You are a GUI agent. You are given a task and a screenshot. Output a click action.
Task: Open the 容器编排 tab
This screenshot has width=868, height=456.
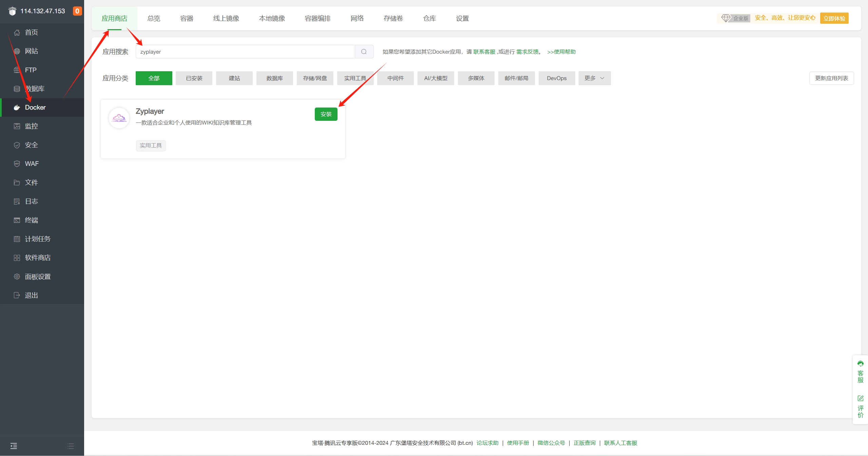coord(317,18)
